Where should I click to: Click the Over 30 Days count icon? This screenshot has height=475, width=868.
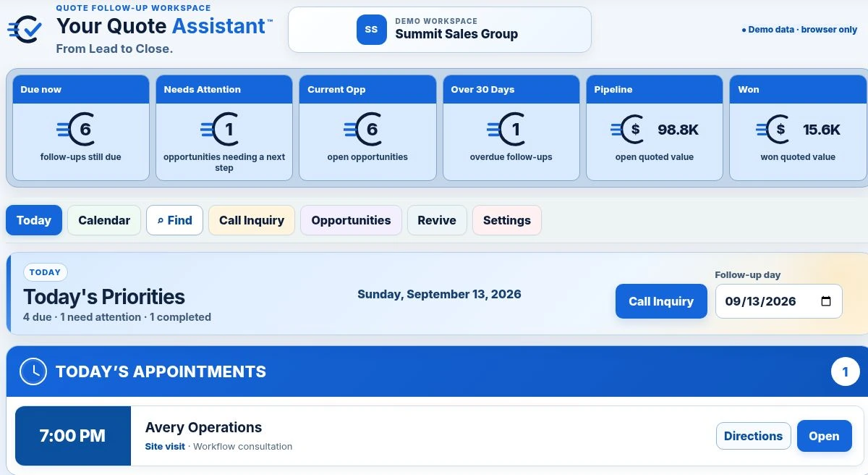(x=506, y=130)
